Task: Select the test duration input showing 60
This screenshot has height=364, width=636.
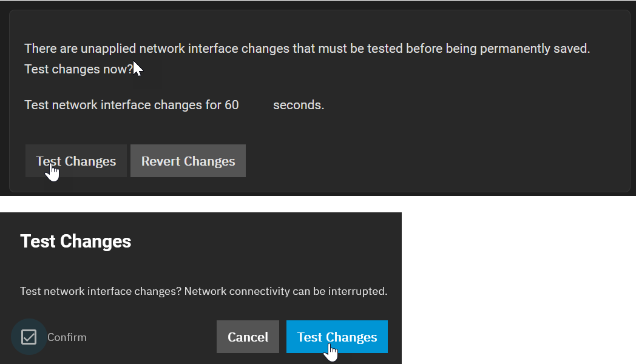Action: (x=251, y=104)
